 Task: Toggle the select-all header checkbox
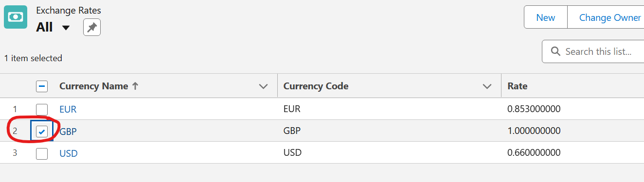(x=42, y=86)
